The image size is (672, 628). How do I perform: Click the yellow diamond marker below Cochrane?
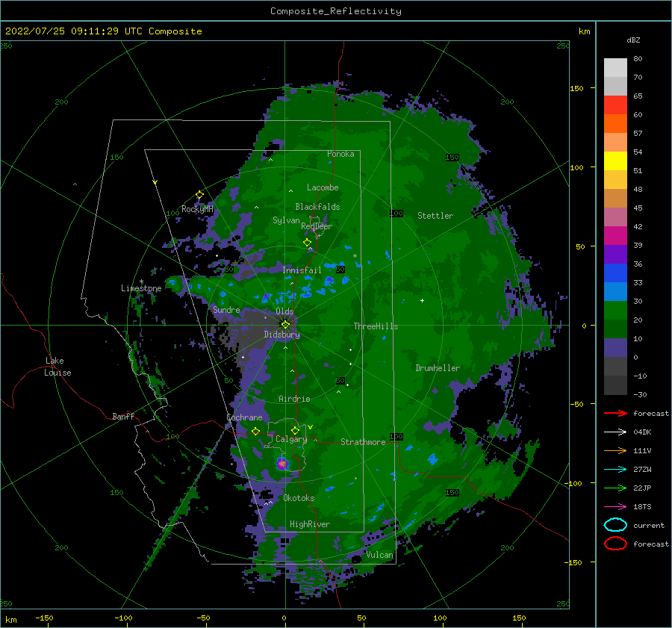point(256,431)
